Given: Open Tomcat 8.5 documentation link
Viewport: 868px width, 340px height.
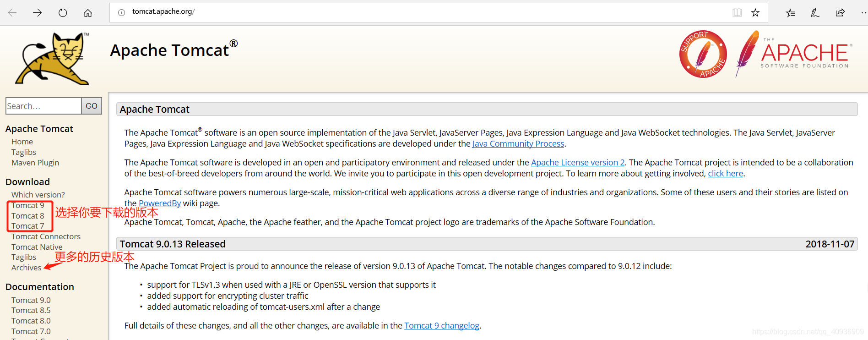Looking at the screenshot, I should point(31,310).
